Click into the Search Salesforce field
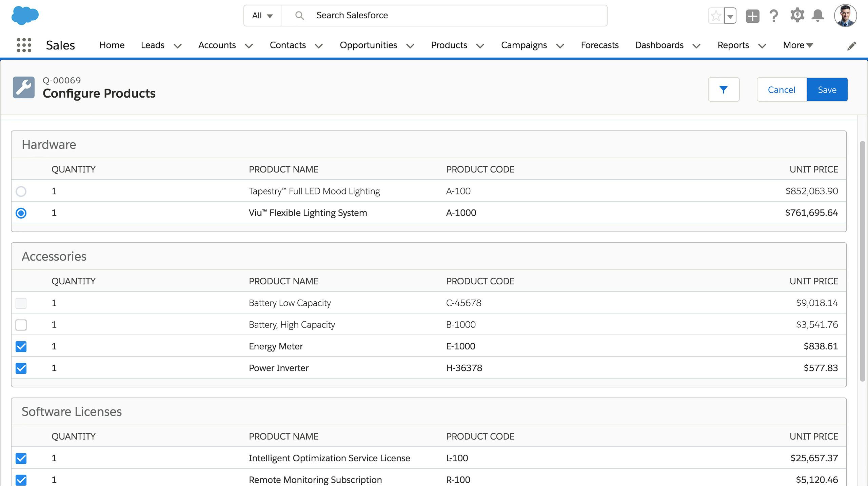The width and height of the screenshot is (868, 486). point(444,16)
